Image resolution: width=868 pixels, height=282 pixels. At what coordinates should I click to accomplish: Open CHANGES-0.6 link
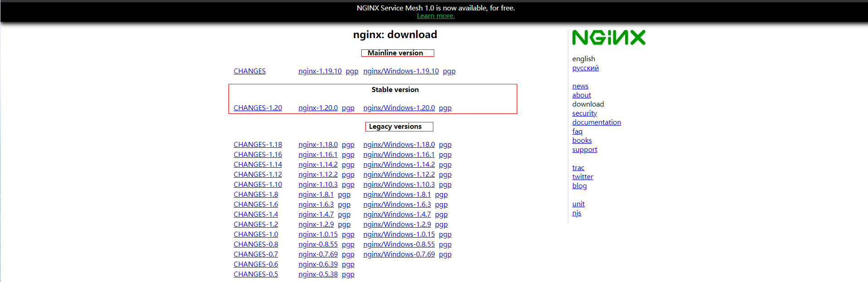[256, 264]
